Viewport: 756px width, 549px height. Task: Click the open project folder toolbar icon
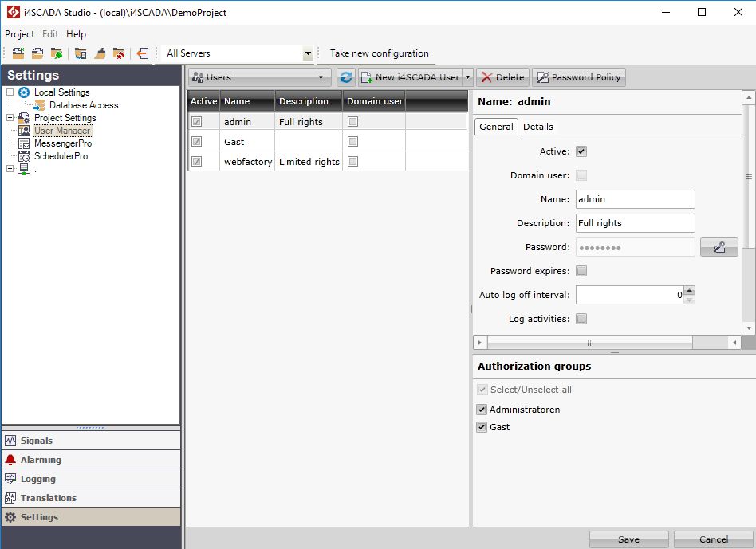pos(37,53)
